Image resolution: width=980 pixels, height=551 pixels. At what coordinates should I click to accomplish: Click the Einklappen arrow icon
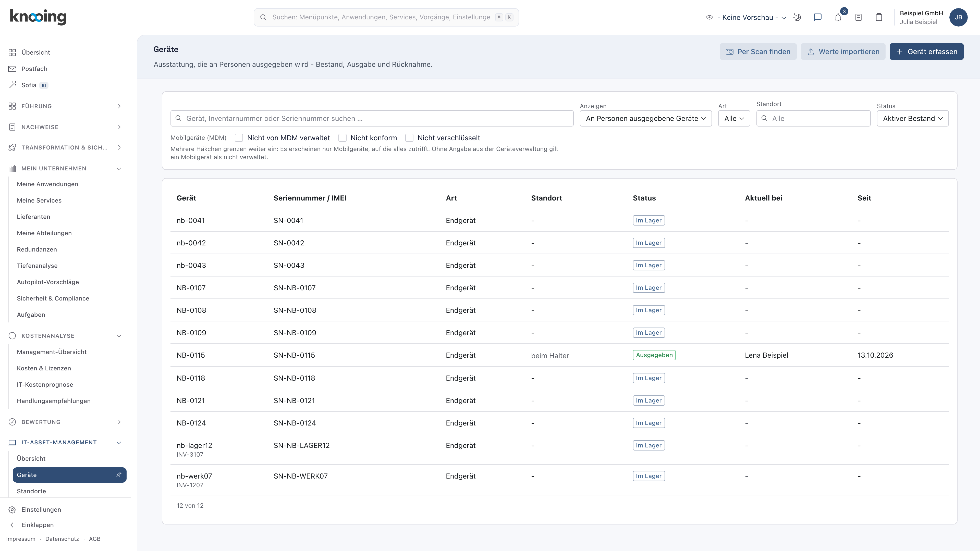[x=12, y=525]
